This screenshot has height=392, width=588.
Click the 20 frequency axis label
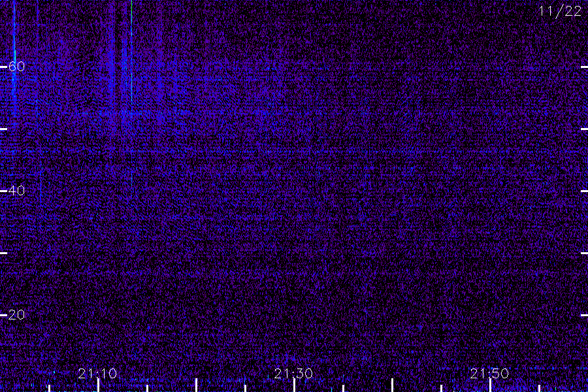16,315
